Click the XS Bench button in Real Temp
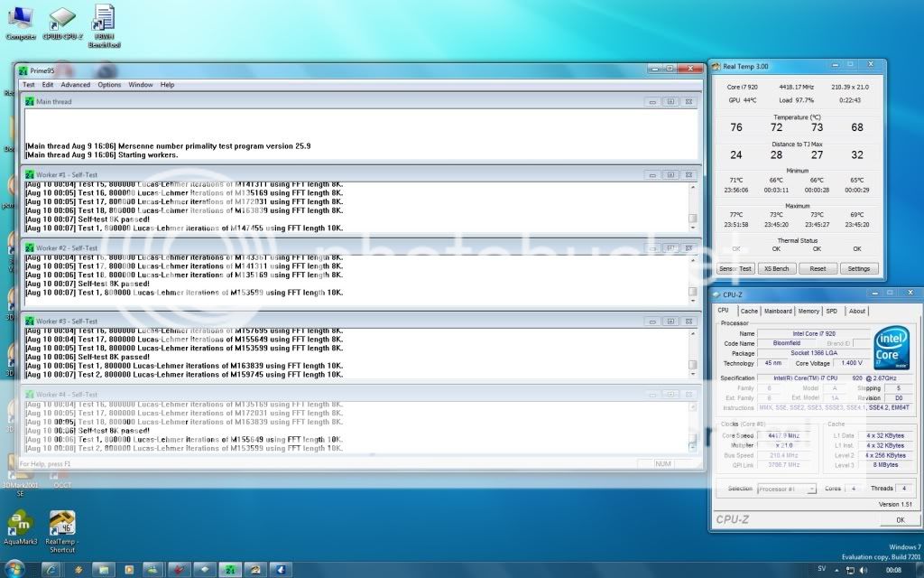 (776, 268)
